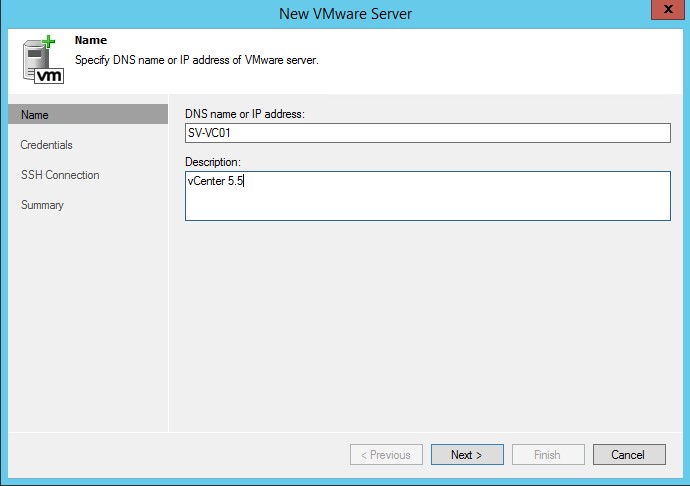
Task: Open the Credentials wizard step
Action: [x=46, y=145]
